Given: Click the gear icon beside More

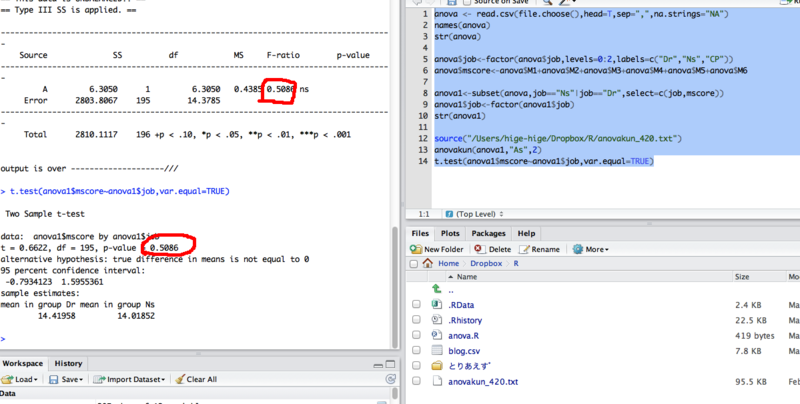Looking at the screenshot, I should click(x=578, y=249).
